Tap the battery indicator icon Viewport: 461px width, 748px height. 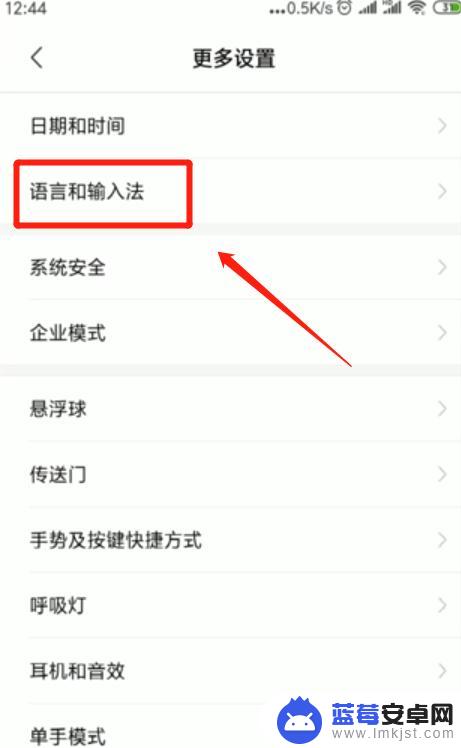pos(446,8)
